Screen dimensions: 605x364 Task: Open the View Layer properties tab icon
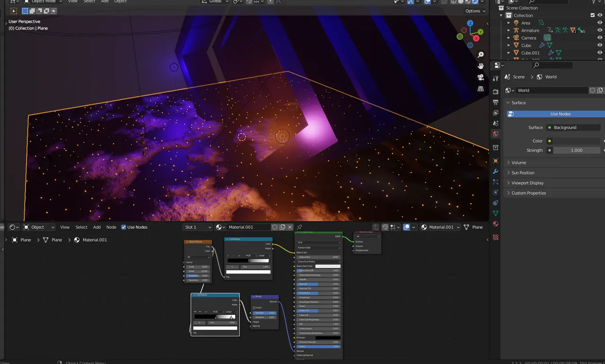tap(495, 113)
